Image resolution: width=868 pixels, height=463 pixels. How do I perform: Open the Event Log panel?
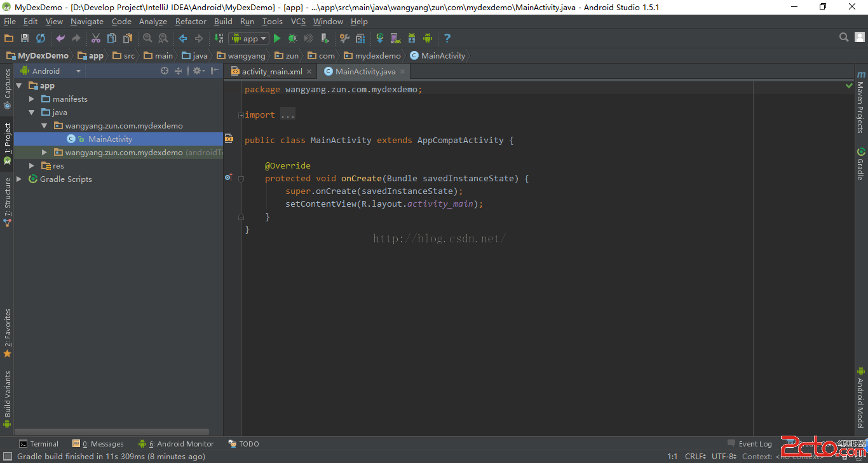coord(750,444)
